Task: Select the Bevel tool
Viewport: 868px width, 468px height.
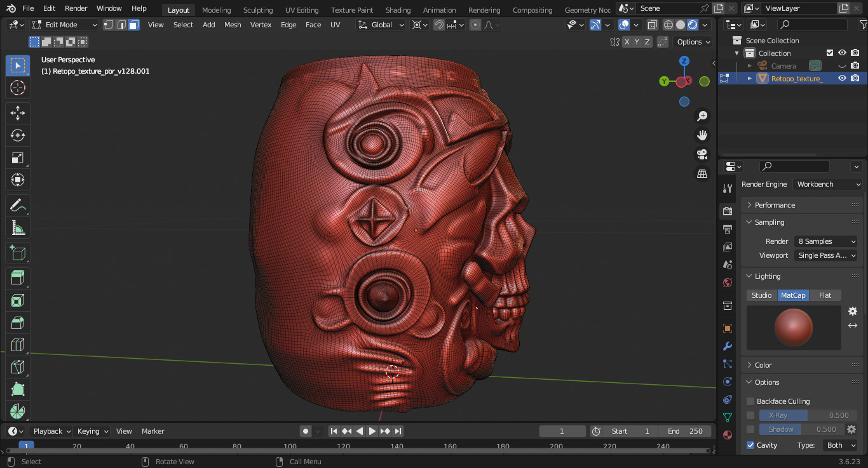Action: [x=18, y=323]
